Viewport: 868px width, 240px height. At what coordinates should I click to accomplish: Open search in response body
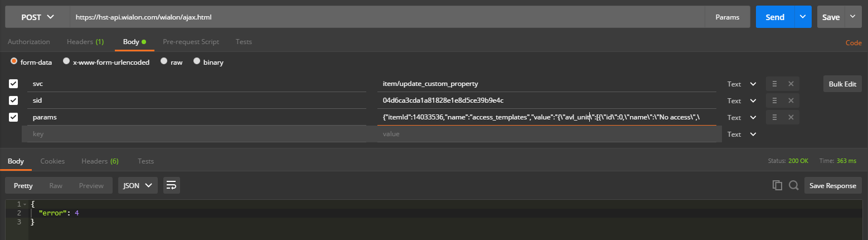pos(793,185)
